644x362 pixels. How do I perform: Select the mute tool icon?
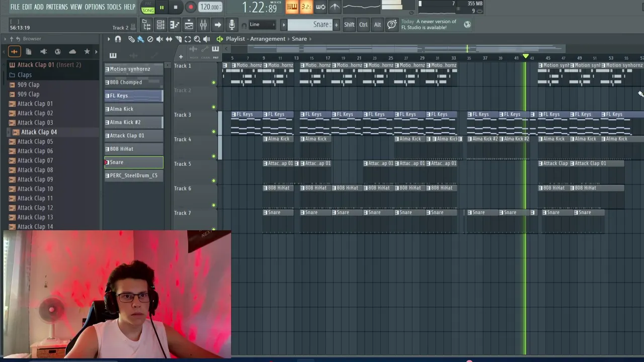159,39
